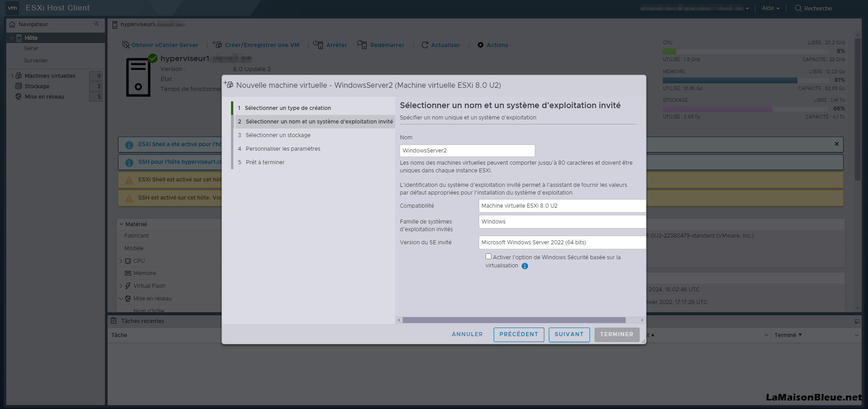868x409 pixels.
Task: Expand the Virtual Flash row
Action: (121, 286)
